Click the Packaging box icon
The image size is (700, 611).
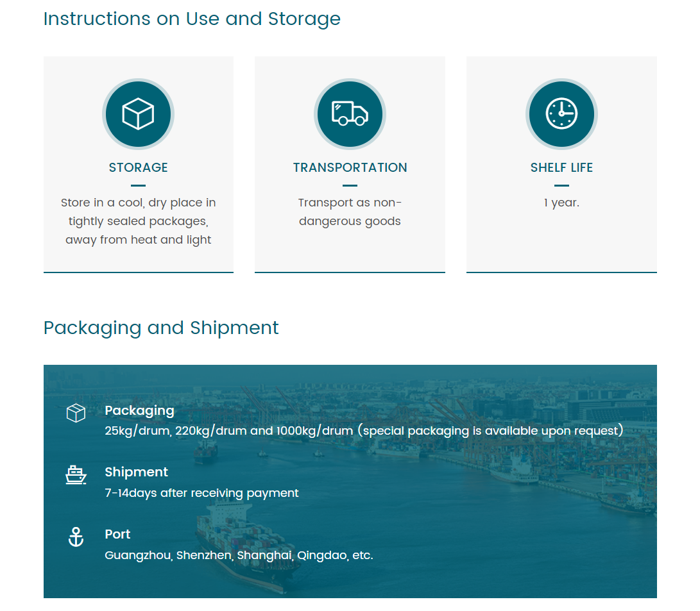(x=76, y=413)
